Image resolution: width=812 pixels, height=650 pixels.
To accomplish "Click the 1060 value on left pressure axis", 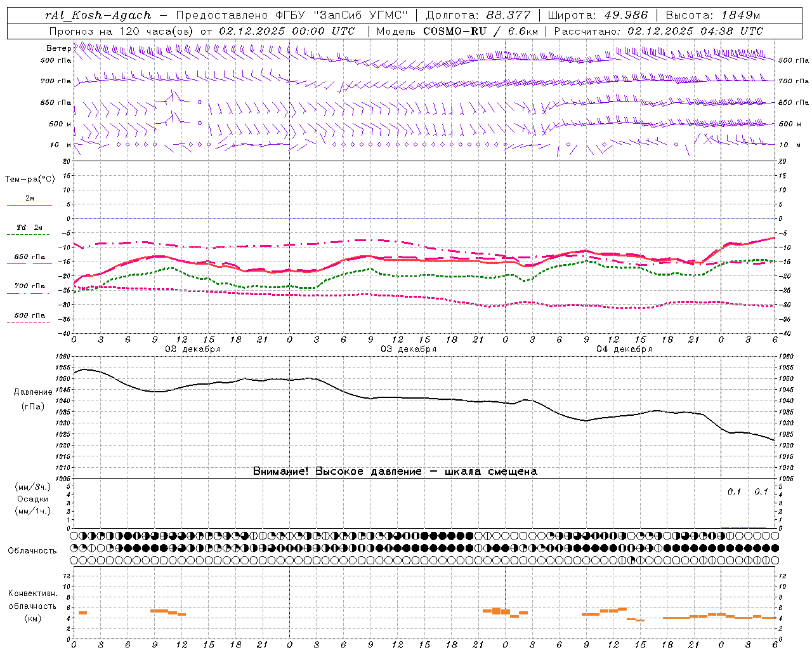I will point(64,357).
